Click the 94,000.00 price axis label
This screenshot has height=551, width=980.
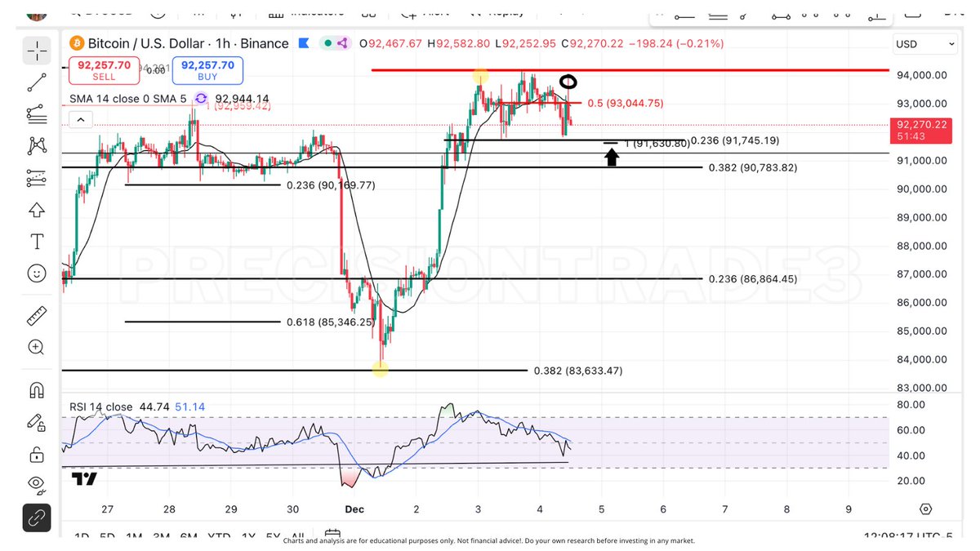click(920, 75)
